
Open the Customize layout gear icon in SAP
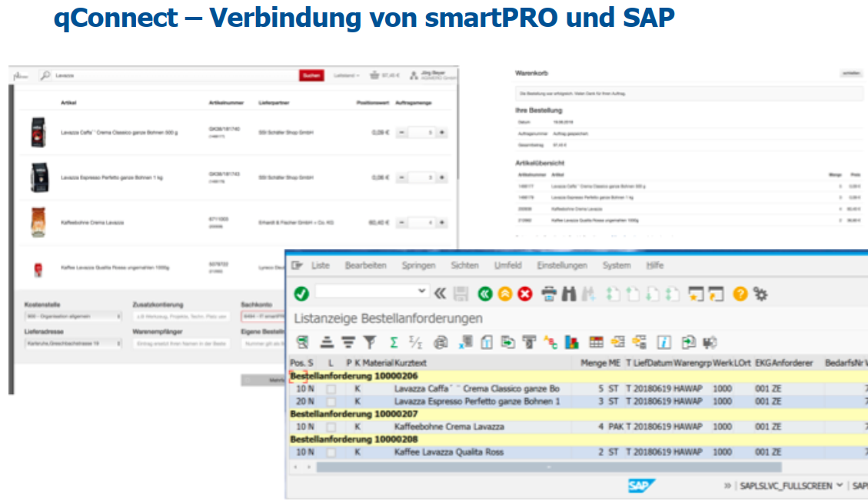[x=760, y=294]
